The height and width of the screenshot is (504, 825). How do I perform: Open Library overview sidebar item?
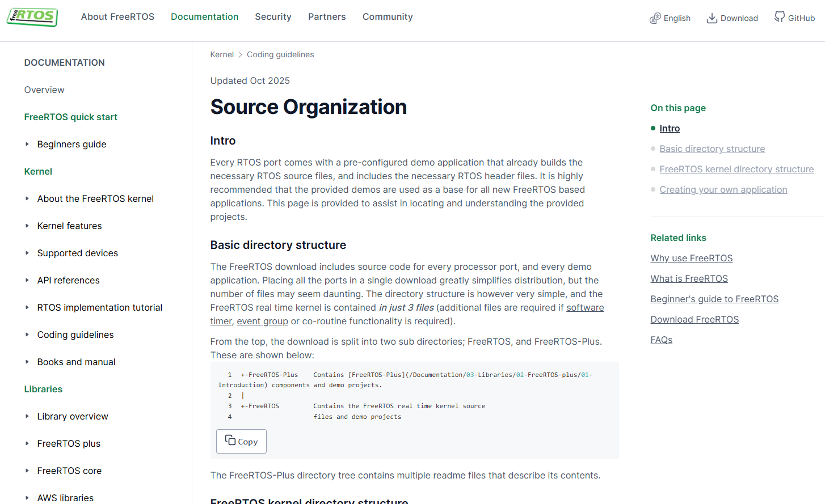73,416
